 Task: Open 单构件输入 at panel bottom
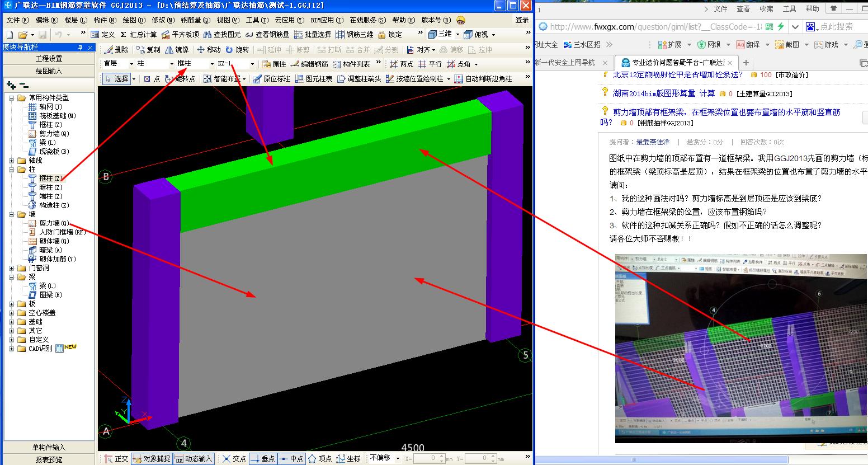pyautogui.click(x=49, y=448)
